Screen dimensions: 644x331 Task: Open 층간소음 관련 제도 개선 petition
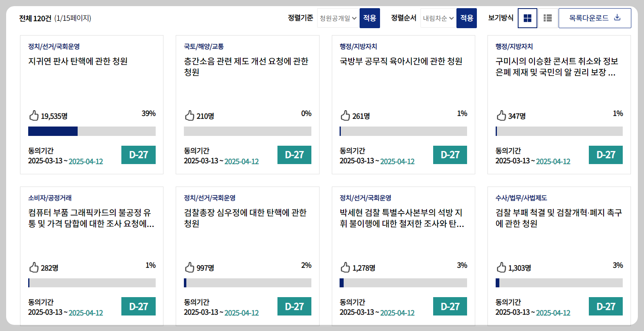click(x=246, y=67)
